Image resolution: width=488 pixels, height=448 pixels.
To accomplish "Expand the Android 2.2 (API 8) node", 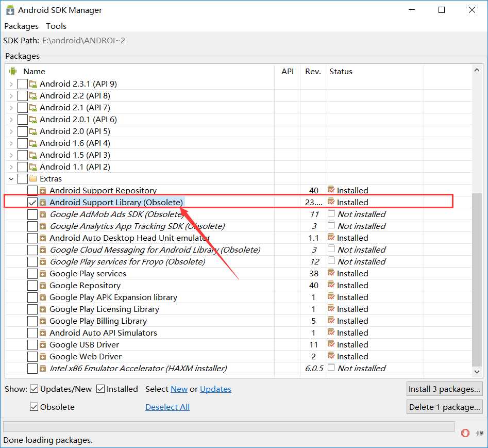I will (x=11, y=96).
